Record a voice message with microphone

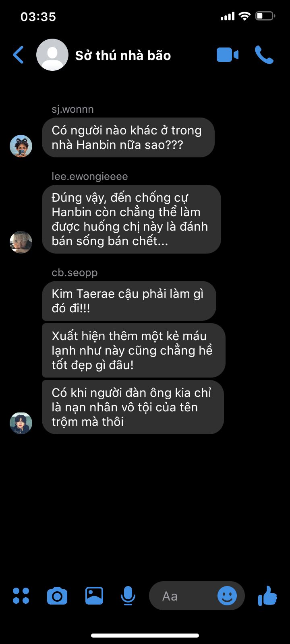(x=128, y=596)
